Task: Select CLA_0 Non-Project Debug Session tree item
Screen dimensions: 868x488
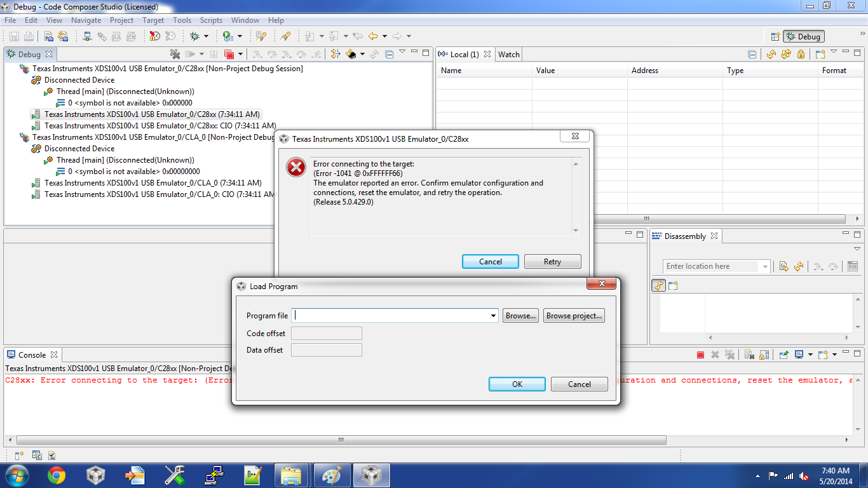Action: pyautogui.click(x=153, y=137)
